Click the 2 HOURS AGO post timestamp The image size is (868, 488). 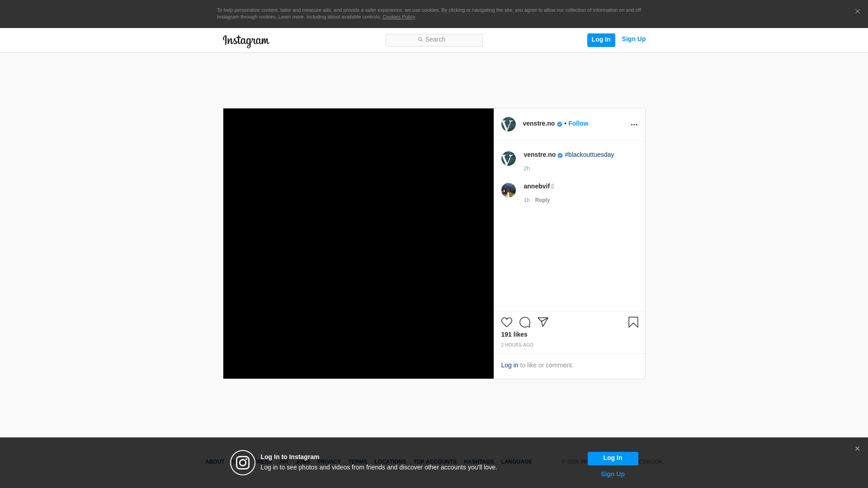coord(517,345)
